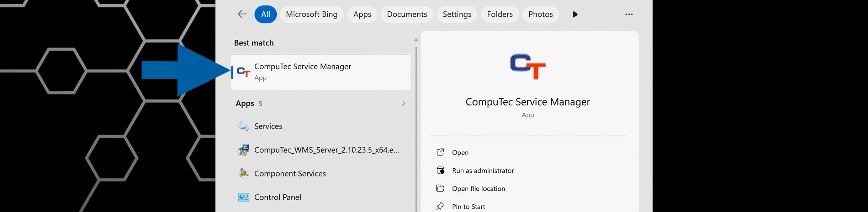This screenshot has height=212, width=868.
Task: Click the large CT logo in preview pane
Action: [x=528, y=66]
